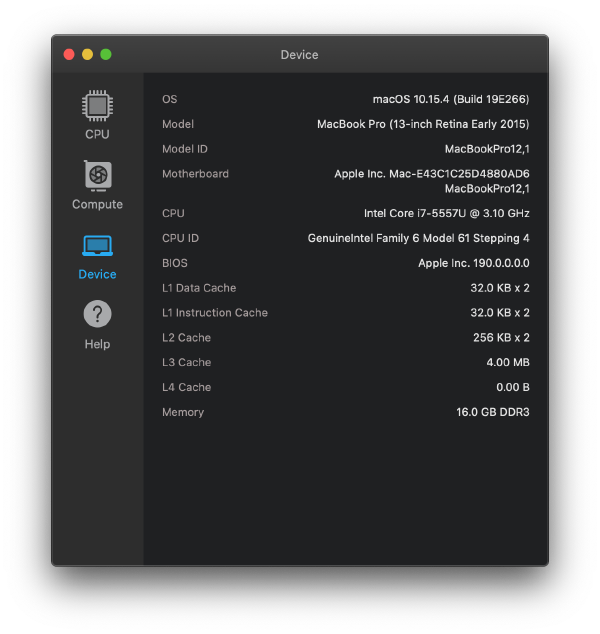Select the BIOS value Apple Inc. 190.0.0.0.0

(x=474, y=263)
